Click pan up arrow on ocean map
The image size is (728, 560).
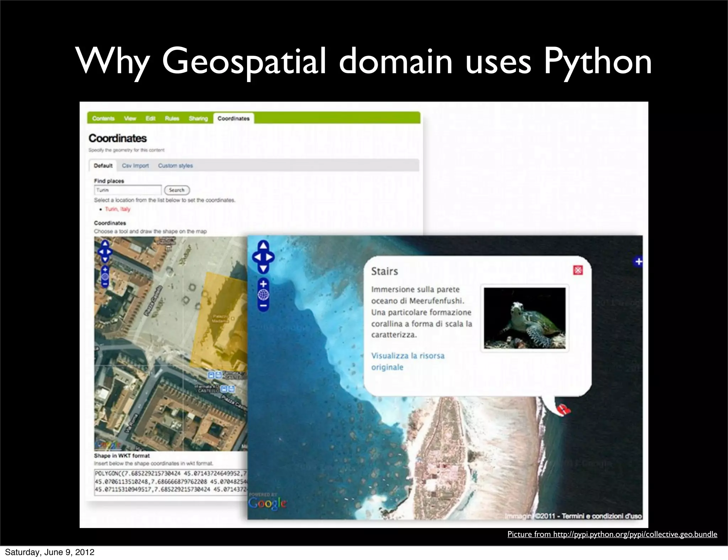coord(263,246)
